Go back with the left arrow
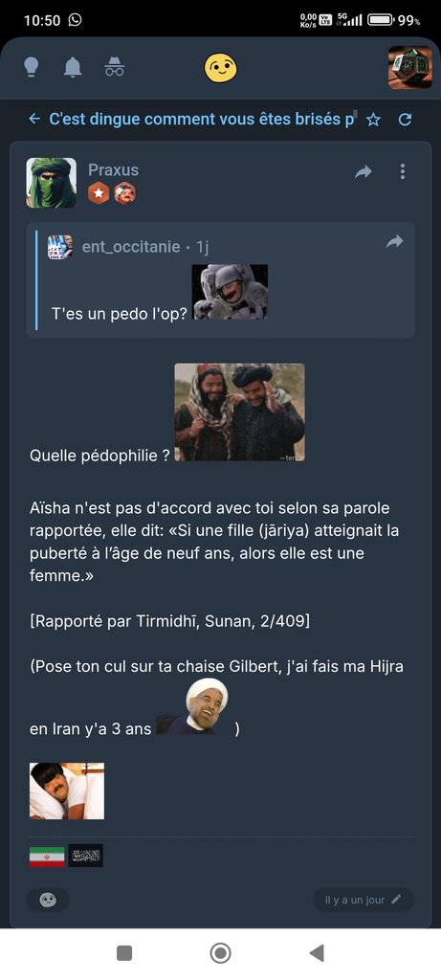 (x=35, y=119)
